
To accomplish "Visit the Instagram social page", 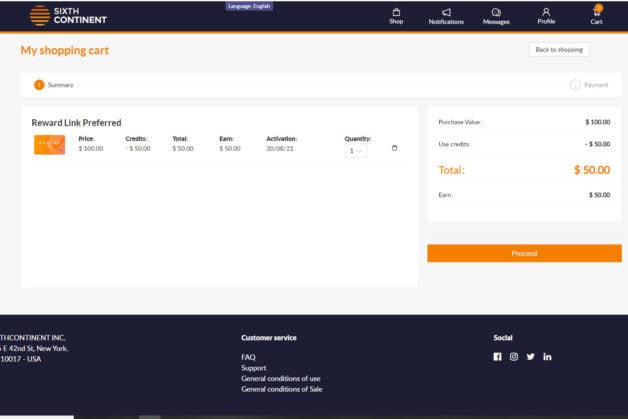I will 514,357.
